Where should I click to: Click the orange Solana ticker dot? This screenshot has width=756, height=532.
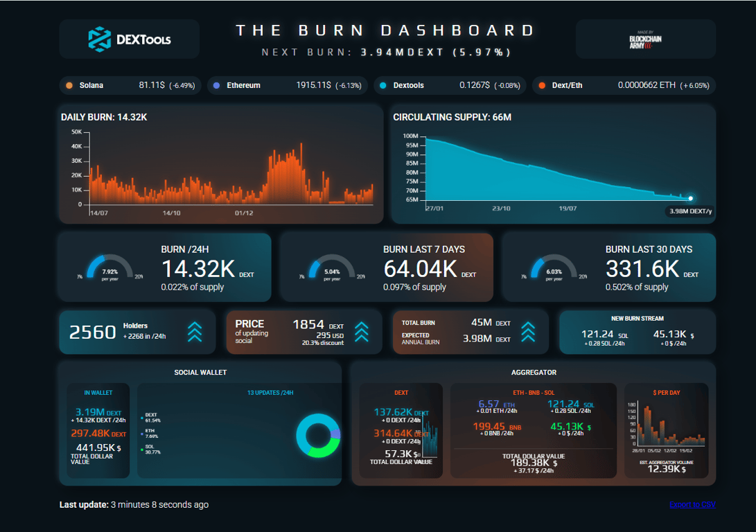[x=69, y=85]
